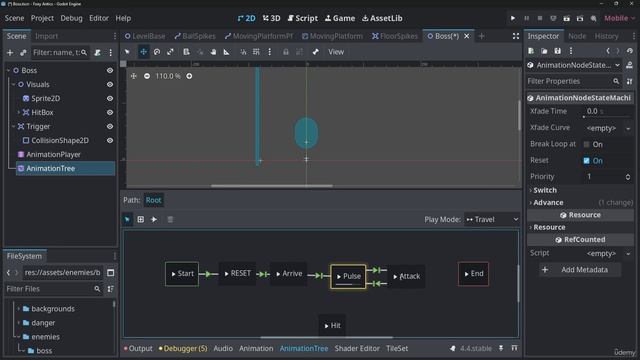Add a new node to the scene
640x360 pixels.
10,53
